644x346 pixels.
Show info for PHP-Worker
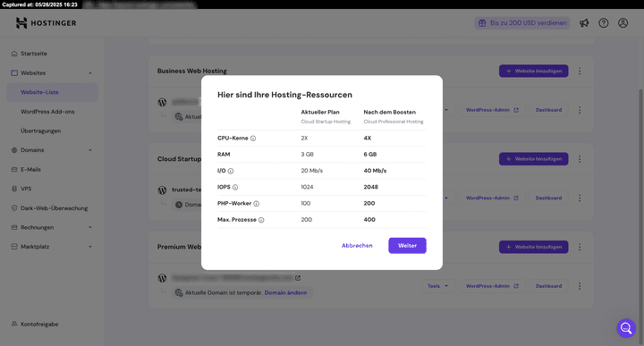257,204
